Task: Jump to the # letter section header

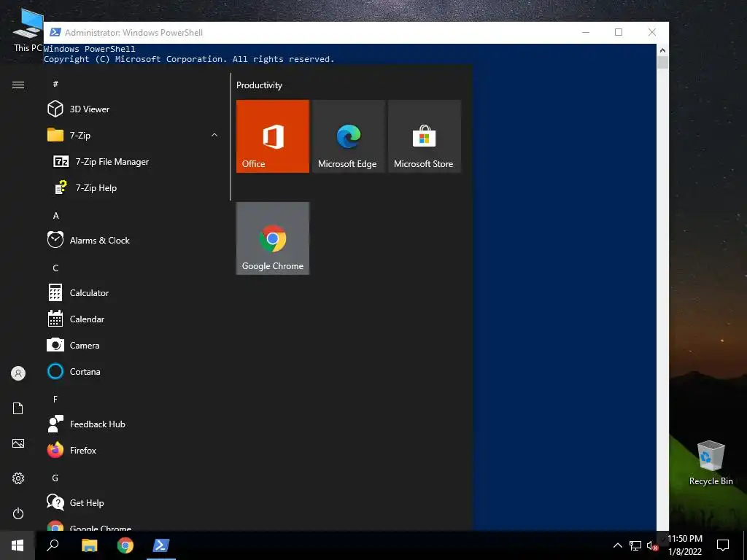Action: pyautogui.click(x=55, y=84)
